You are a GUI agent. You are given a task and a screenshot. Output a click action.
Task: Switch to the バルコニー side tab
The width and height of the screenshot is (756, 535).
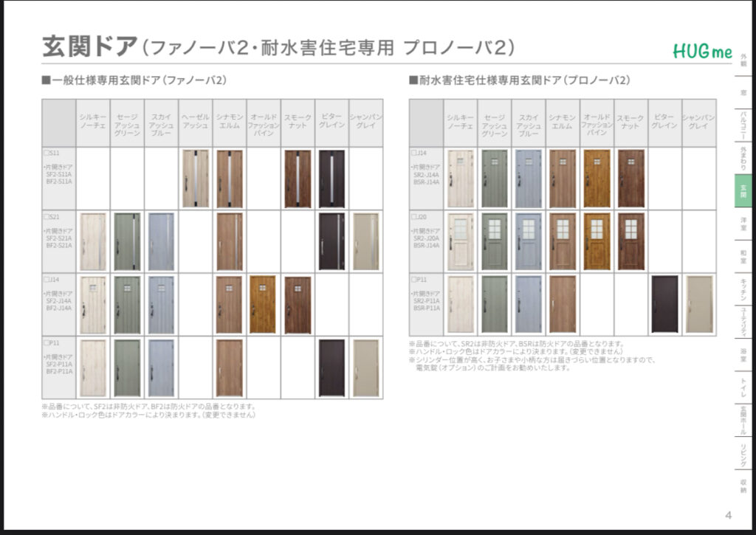click(743, 125)
